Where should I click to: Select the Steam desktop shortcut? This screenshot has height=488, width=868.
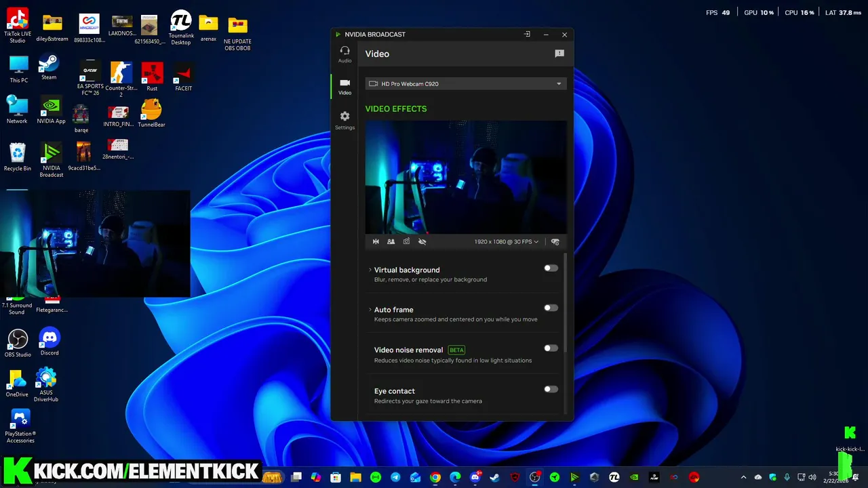(49, 66)
